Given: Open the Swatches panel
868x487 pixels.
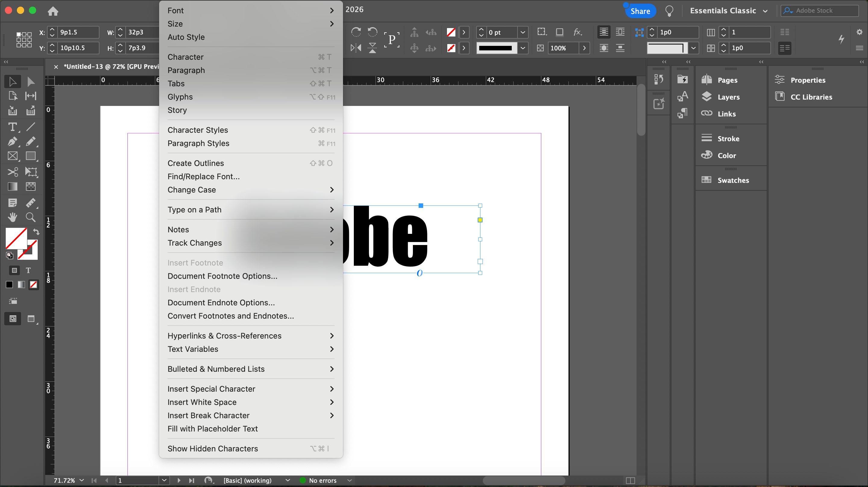Looking at the screenshot, I should click(x=733, y=180).
